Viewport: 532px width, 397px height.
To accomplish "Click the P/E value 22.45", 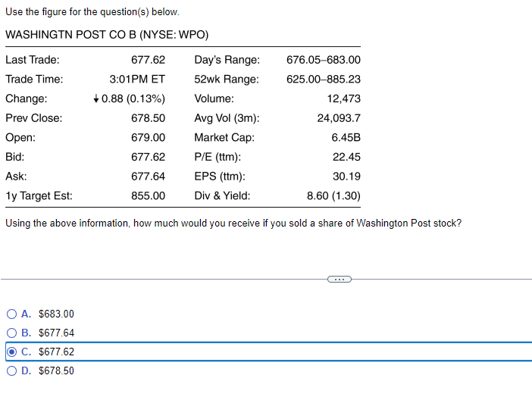I will coord(346,157).
